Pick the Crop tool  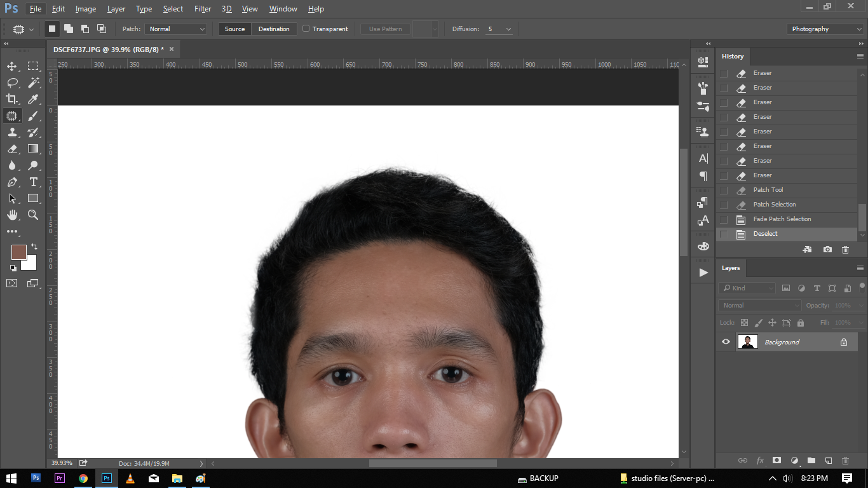tap(12, 99)
